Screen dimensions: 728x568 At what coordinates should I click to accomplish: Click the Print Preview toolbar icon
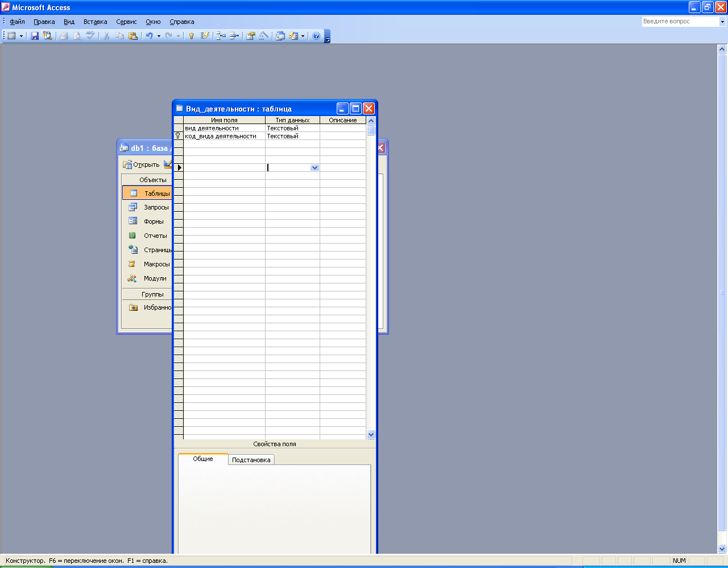[x=77, y=36]
